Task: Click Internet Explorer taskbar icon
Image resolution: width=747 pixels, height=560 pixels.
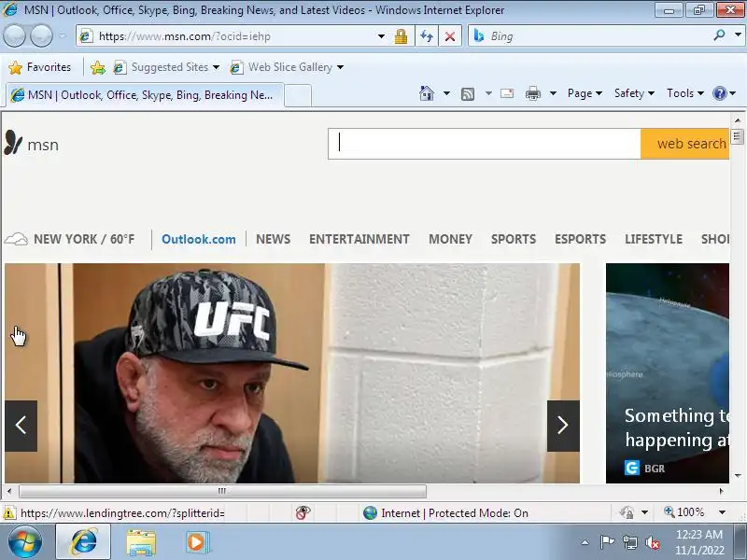Action: tap(83, 542)
